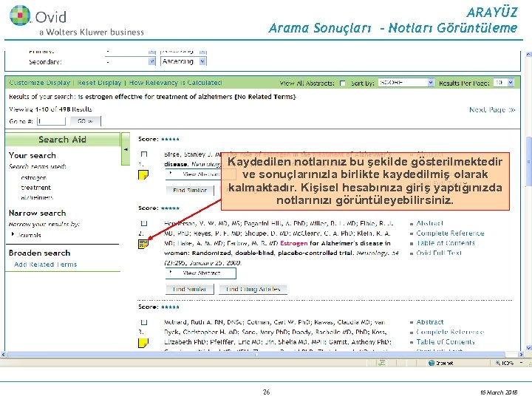Open Complete Reference for result 3

(x=450, y=332)
